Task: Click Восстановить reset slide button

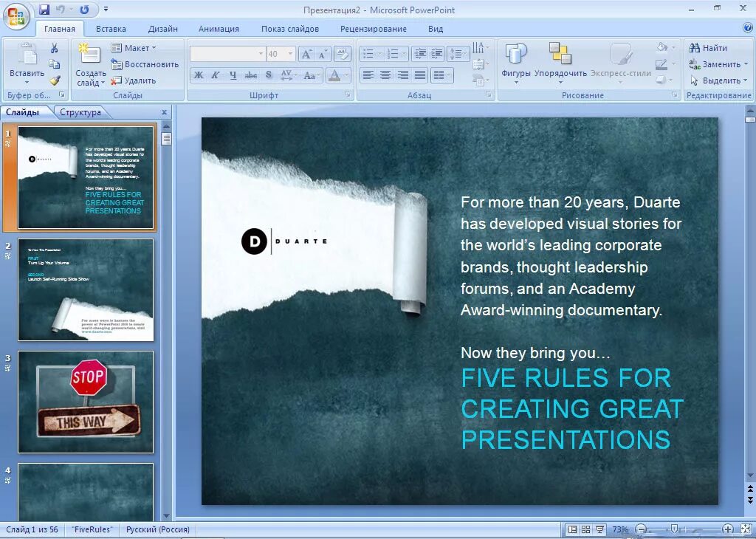Action: pyautogui.click(x=145, y=64)
